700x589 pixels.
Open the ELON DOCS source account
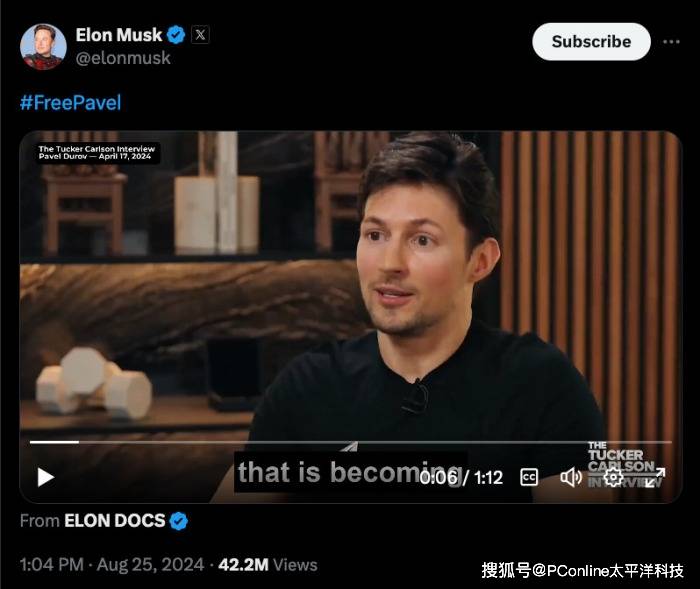[x=115, y=521]
